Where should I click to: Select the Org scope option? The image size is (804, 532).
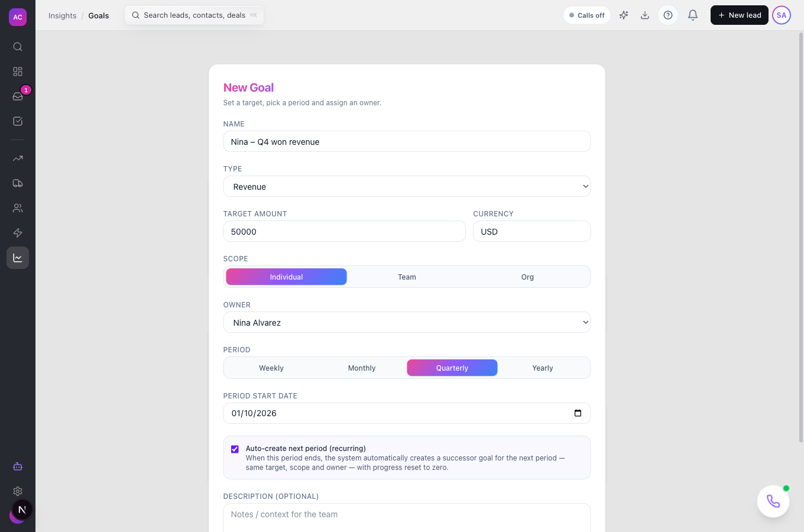coord(527,277)
